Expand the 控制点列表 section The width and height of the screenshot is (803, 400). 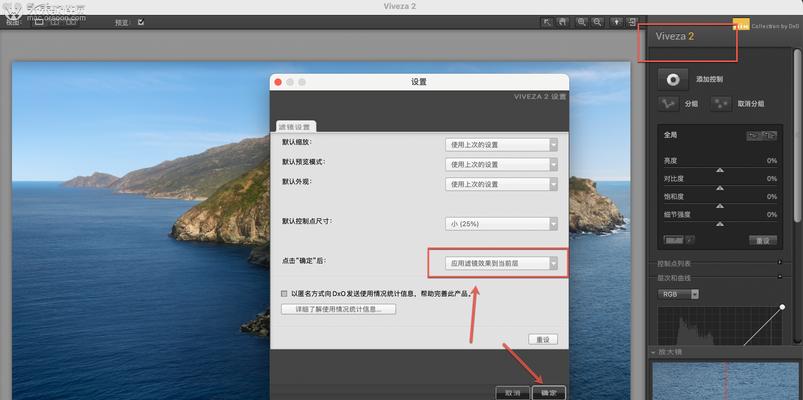[x=779, y=262]
